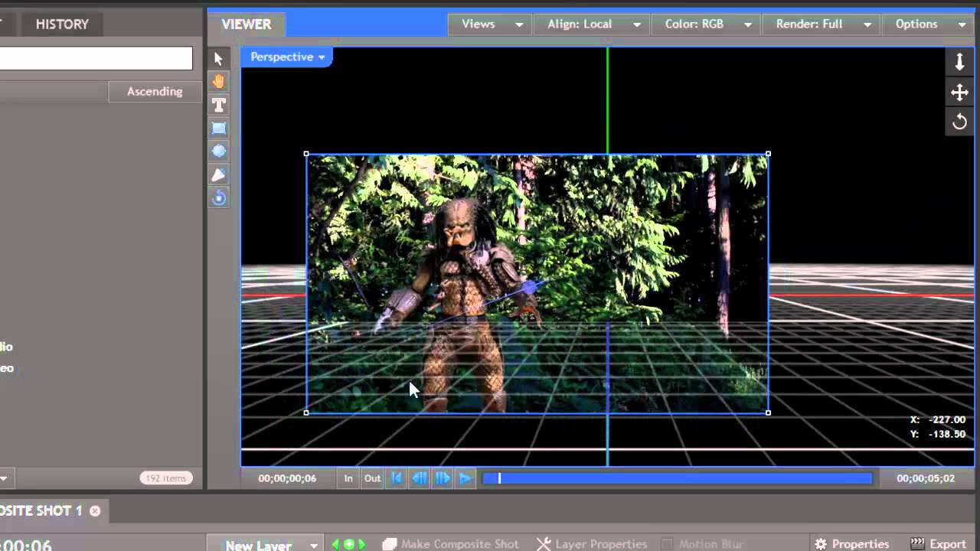Go to next keyframe green arrow
The image size is (980, 551).
coord(362,544)
